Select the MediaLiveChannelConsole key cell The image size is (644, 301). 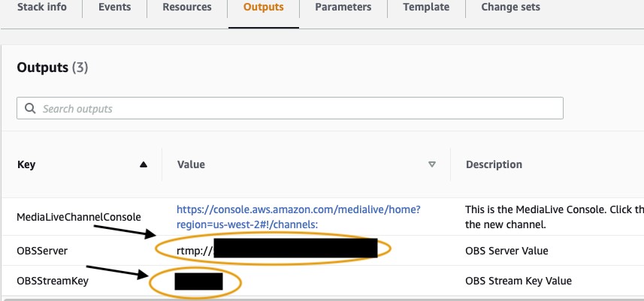79,217
